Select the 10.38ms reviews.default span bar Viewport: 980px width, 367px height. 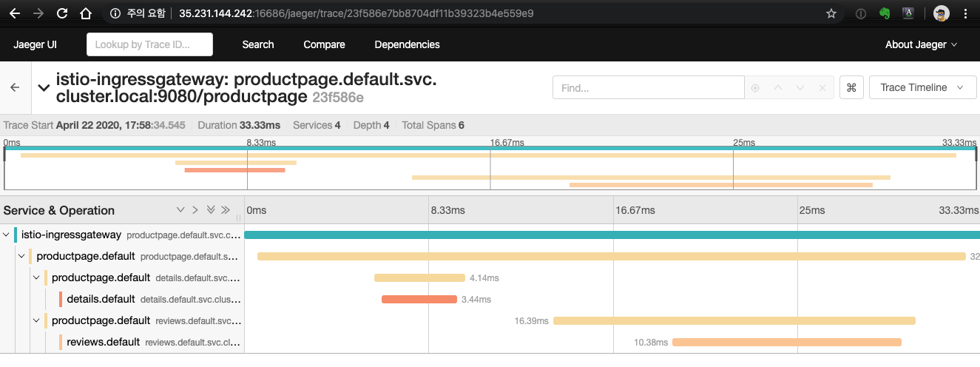(787, 343)
